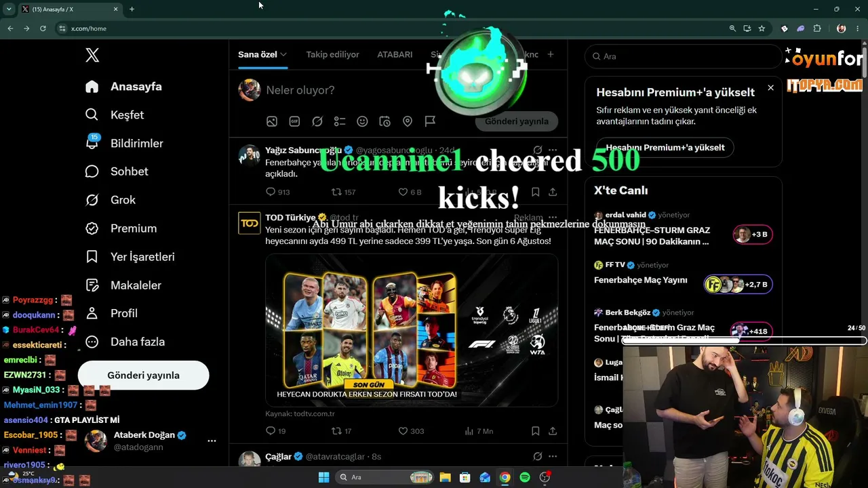
Task: Reload the x.com page
Action: click(x=43, y=28)
